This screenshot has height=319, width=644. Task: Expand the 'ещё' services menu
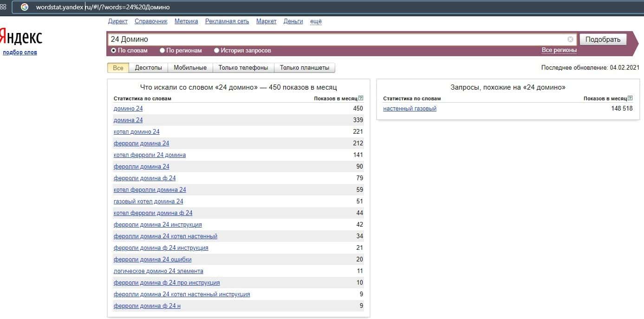tap(316, 21)
